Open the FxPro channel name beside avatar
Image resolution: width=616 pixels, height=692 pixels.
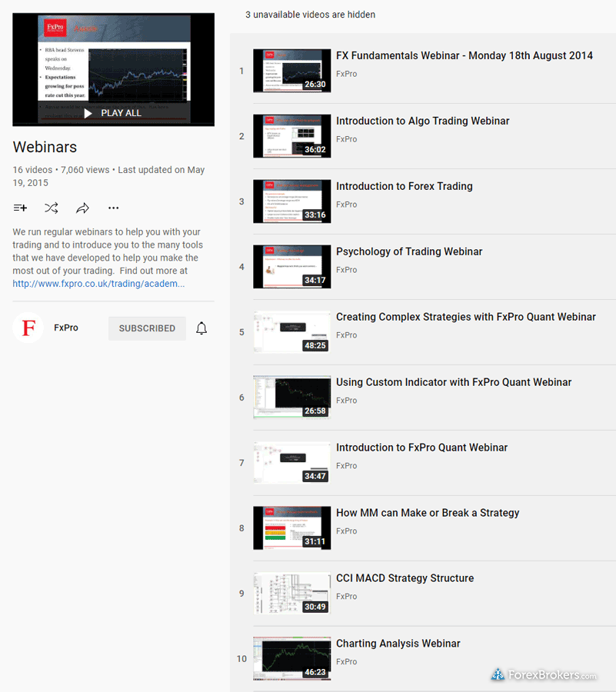pyautogui.click(x=66, y=328)
